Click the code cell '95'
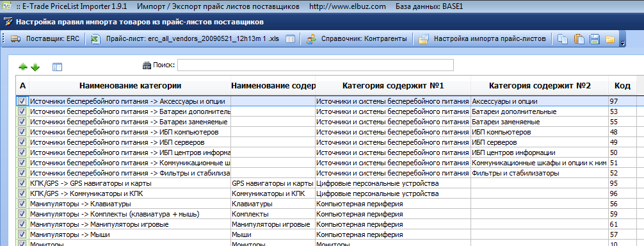Screen dimensions: 644x246 coord(622,183)
